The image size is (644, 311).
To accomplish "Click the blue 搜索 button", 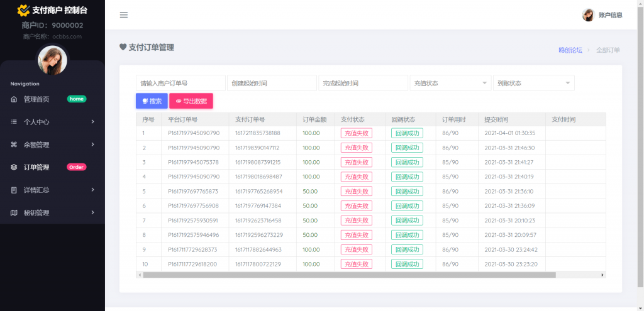I will (x=152, y=101).
